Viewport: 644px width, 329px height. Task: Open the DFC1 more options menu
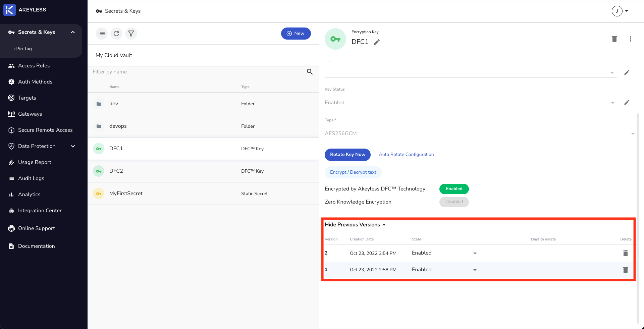pyautogui.click(x=631, y=39)
